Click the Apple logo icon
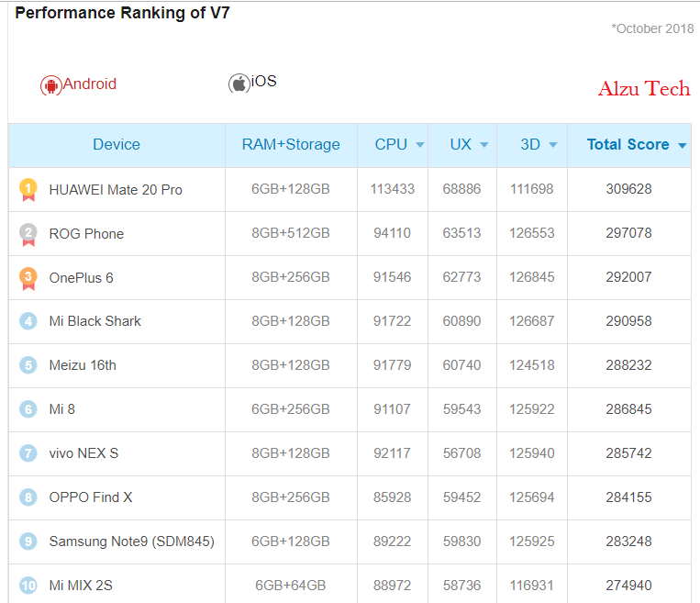700x603 pixels. click(239, 84)
